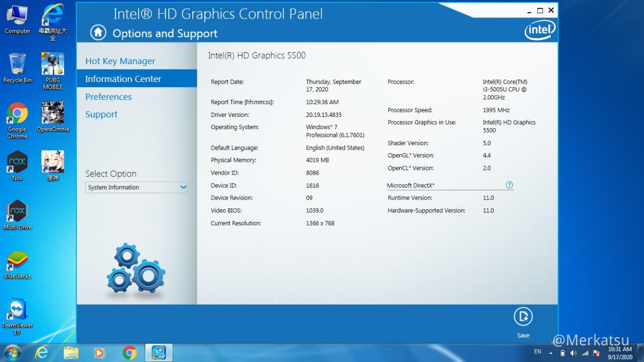
Task: Click the Intel logo
Action: coord(540,30)
